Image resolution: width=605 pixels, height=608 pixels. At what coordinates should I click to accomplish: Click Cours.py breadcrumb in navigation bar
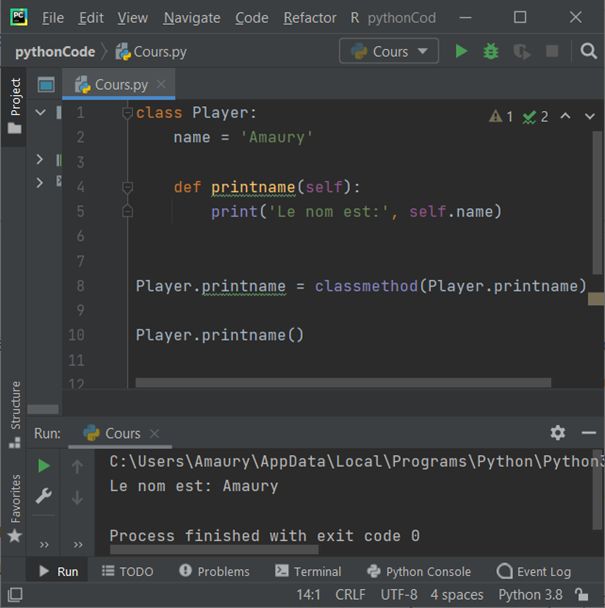pyautogui.click(x=151, y=52)
